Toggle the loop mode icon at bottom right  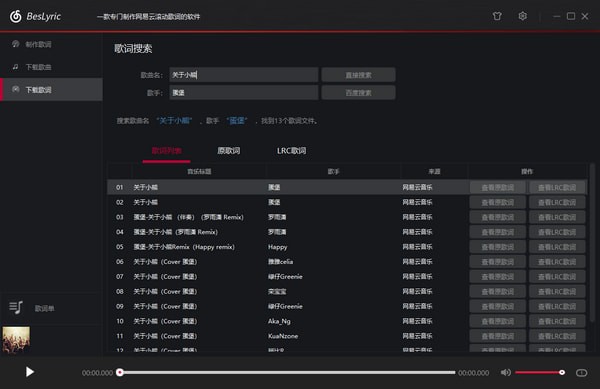(581, 373)
